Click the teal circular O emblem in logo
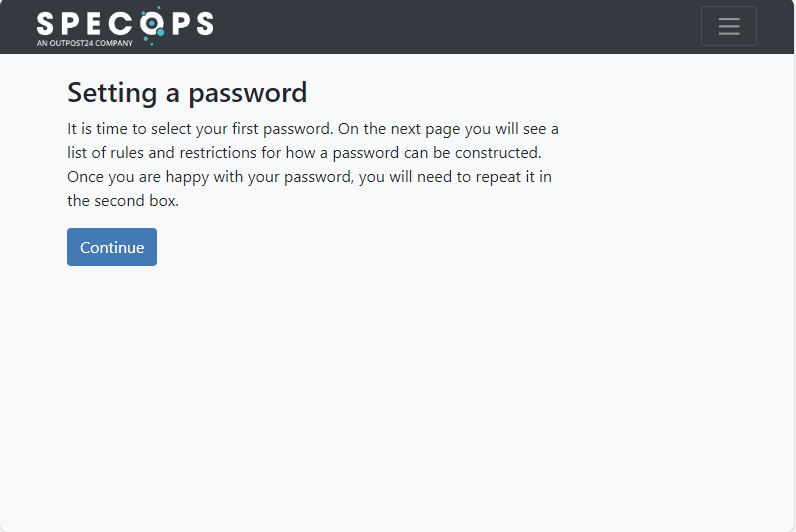Viewport: 796px width, 532px height. pos(152,24)
